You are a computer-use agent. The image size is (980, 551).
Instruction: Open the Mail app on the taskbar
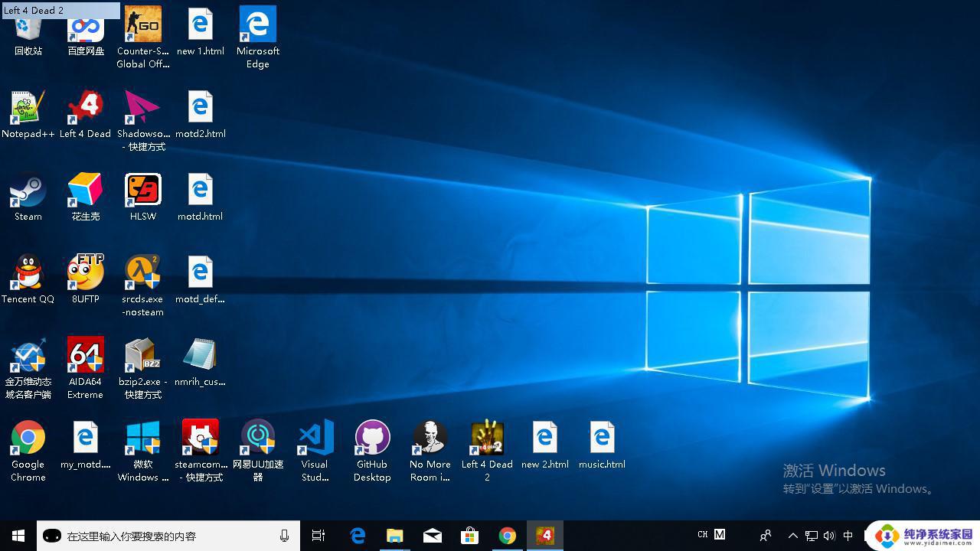tap(432, 536)
